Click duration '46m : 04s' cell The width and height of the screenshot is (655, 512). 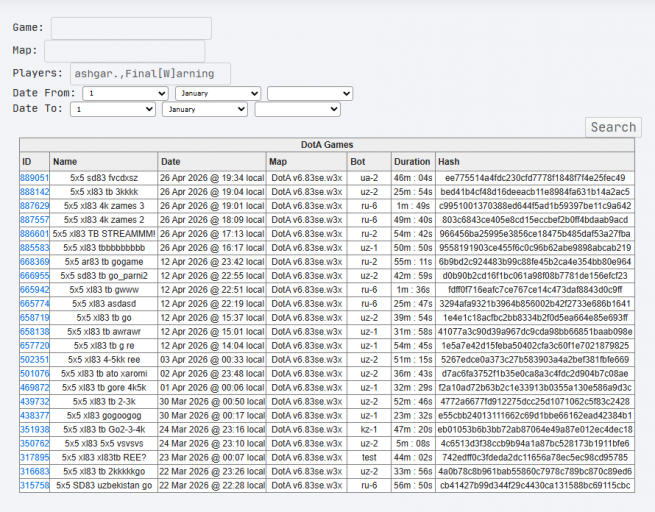tap(413, 178)
